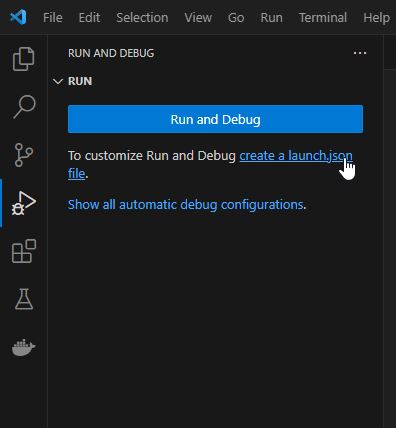Show all automatic debug configurations
396x428 pixels.
(x=185, y=204)
